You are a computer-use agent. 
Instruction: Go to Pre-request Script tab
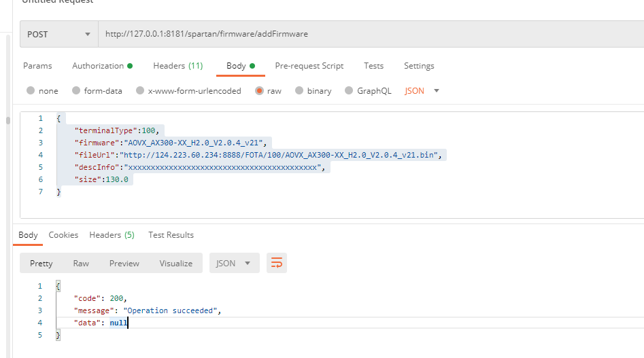click(309, 66)
